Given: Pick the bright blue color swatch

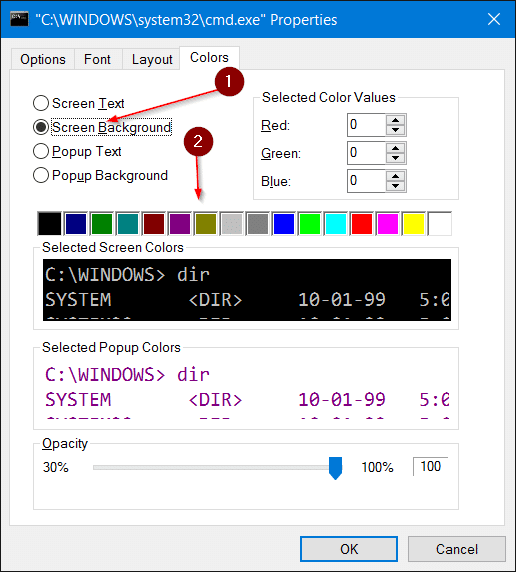Looking at the screenshot, I should (x=284, y=224).
